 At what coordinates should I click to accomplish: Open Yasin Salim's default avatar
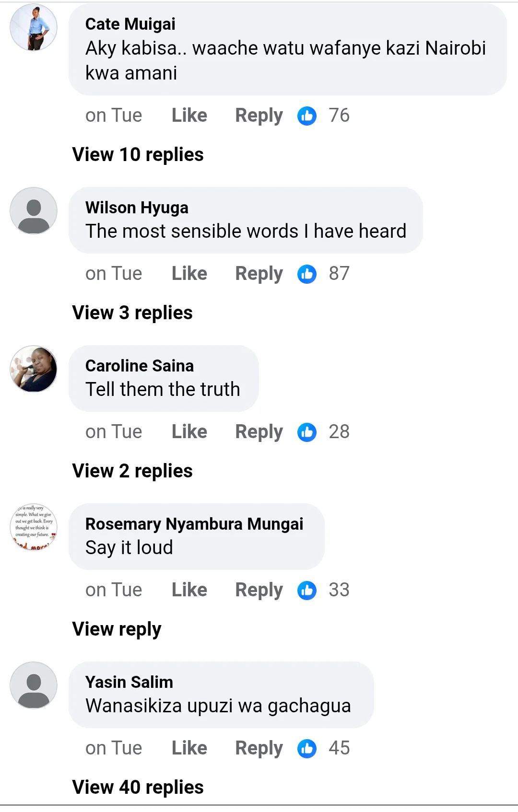34,685
